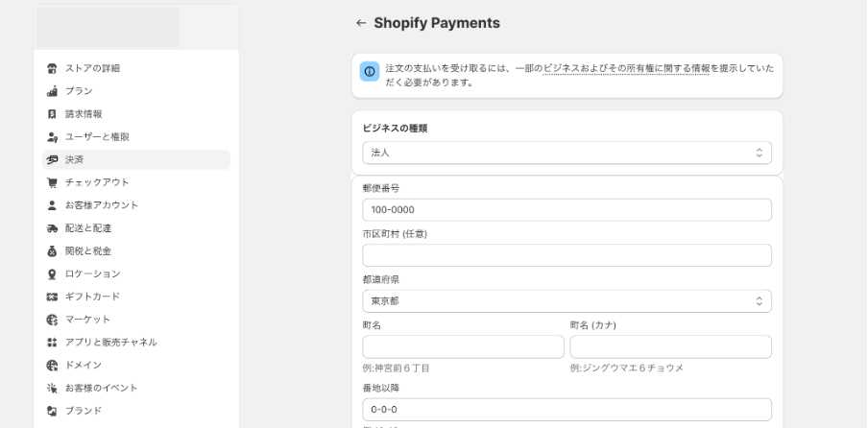Click the プラン plan icon
The image size is (868, 428).
(x=52, y=91)
